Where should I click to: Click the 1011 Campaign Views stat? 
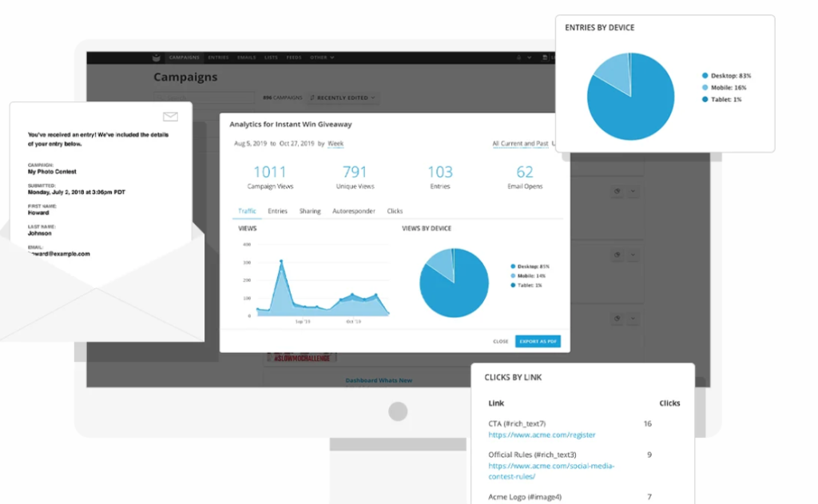[270, 177]
